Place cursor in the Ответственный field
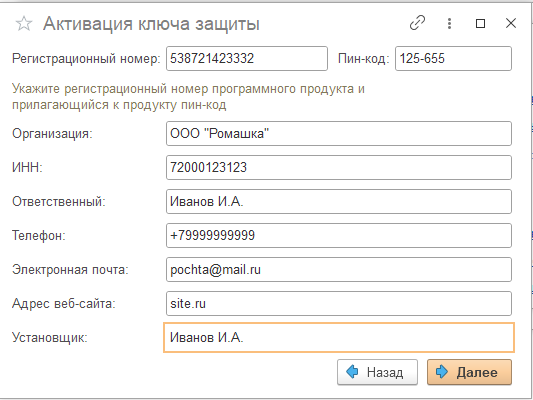The image size is (533, 400). pyautogui.click(x=339, y=202)
